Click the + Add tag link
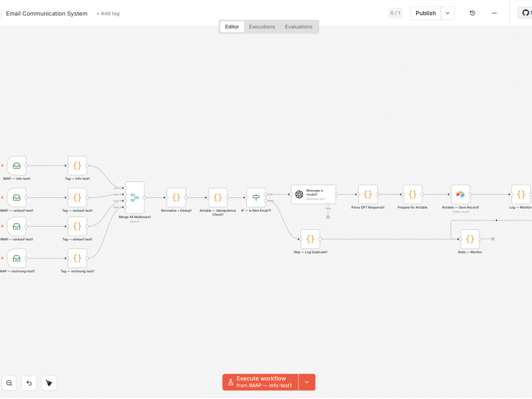 (x=108, y=14)
